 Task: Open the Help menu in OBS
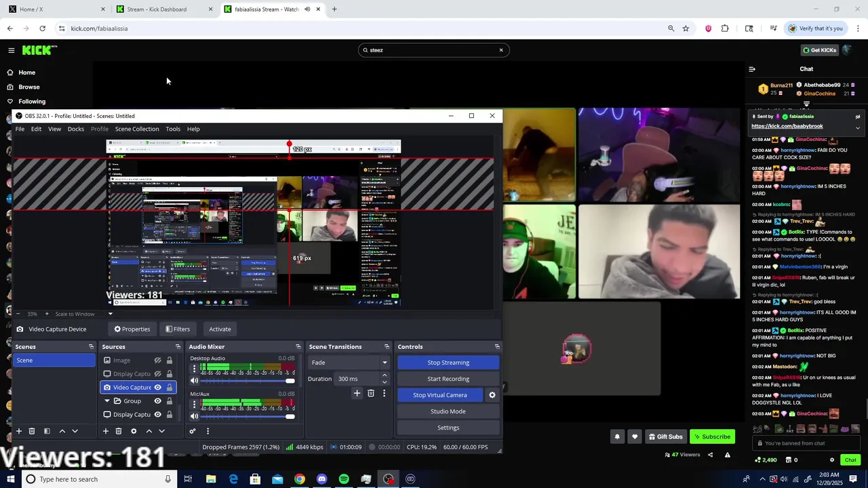[x=193, y=129]
